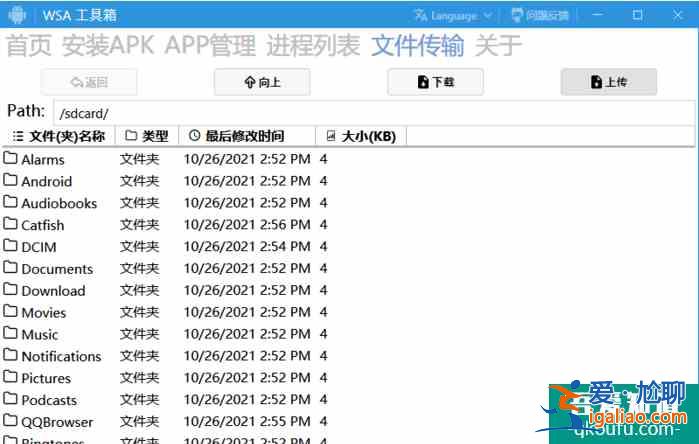Screen dimensions: 699x444
Task: Click the 上传 upload button
Action: pyautogui.click(x=608, y=82)
